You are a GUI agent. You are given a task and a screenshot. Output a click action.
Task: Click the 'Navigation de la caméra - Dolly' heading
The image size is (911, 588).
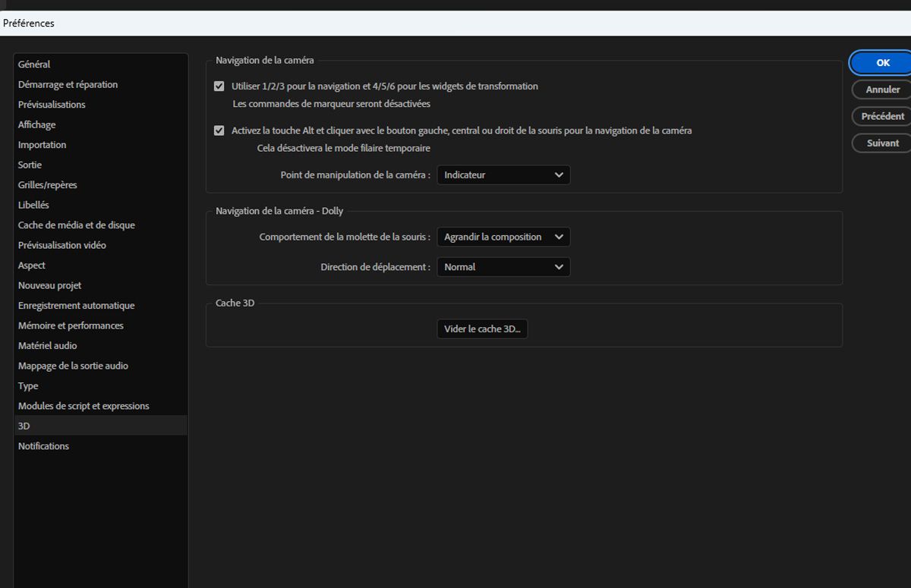(x=279, y=212)
